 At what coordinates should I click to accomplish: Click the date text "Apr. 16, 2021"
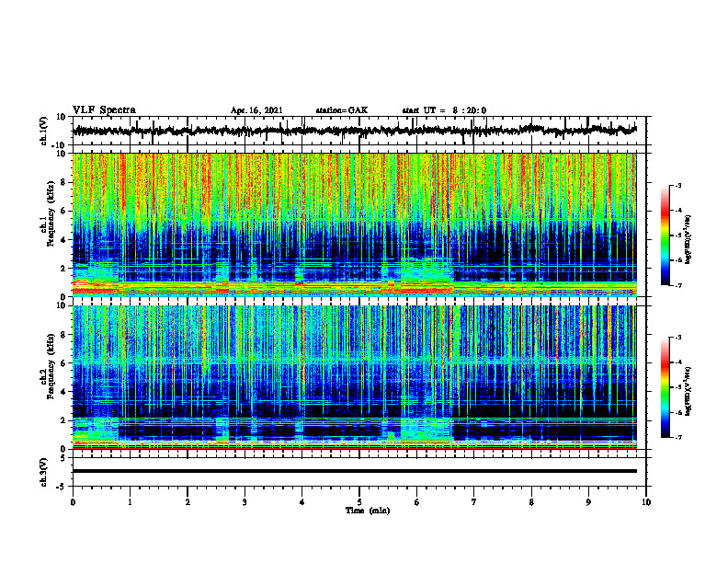(x=256, y=110)
